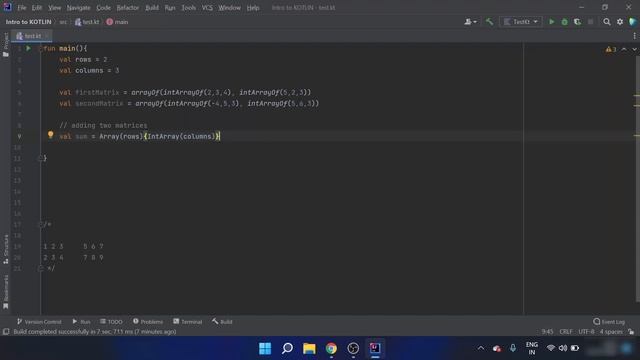Open the bottom Build tool window
Image resolution: width=640 pixels, height=360 pixels.
coord(222,322)
